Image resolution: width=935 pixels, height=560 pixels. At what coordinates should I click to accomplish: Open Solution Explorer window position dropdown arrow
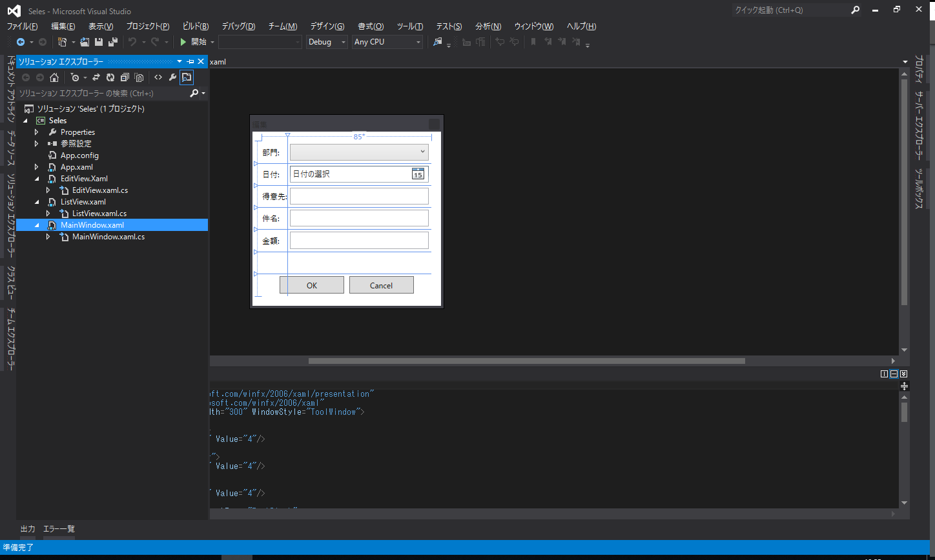click(180, 61)
